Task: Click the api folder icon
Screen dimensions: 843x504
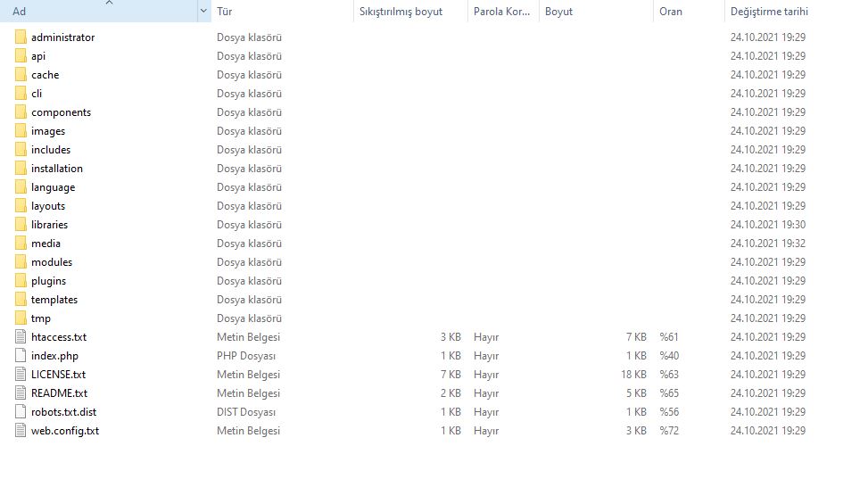Action: 21,56
